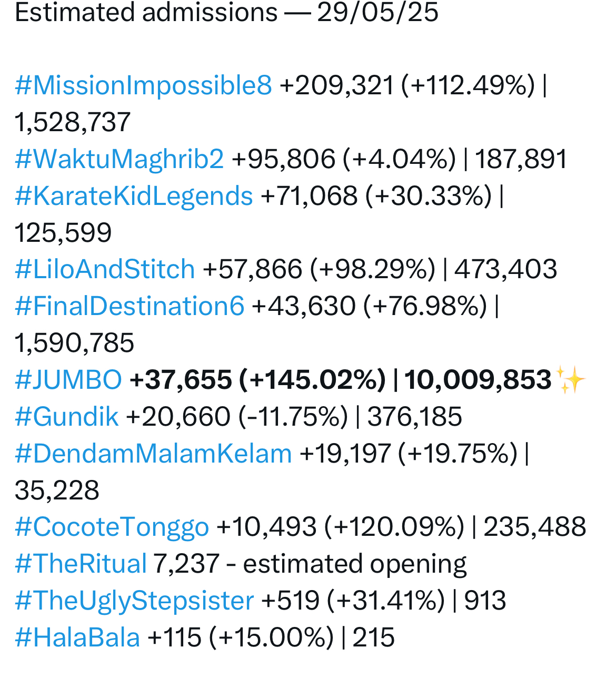The height and width of the screenshot is (677, 616).
Task: Click the 1,528,737 Mission Impossible total
Action: tap(73, 122)
